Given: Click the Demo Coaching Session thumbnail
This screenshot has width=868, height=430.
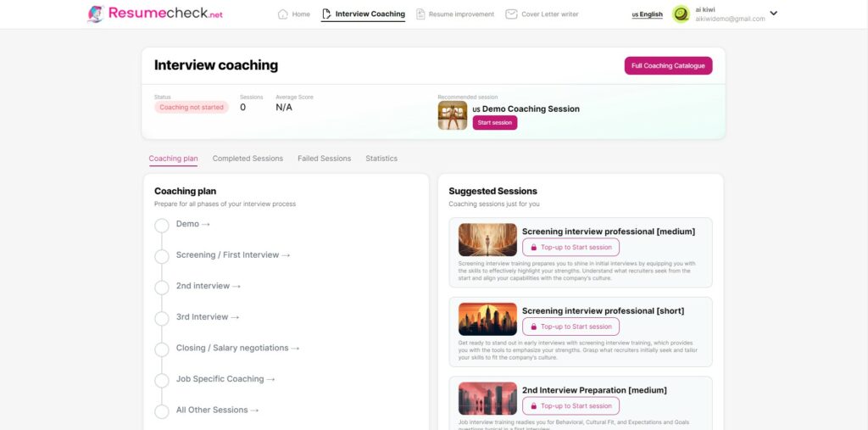Looking at the screenshot, I should click(x=453, y=115).
